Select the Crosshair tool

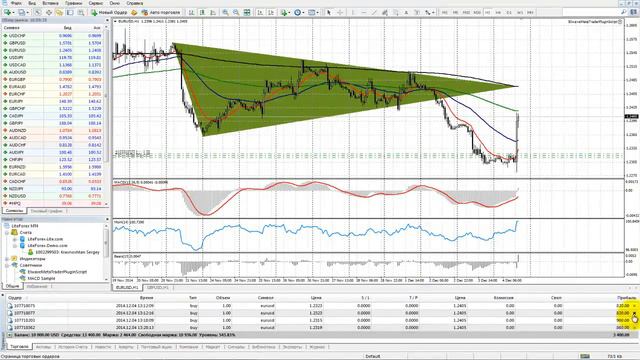point(340,13)
